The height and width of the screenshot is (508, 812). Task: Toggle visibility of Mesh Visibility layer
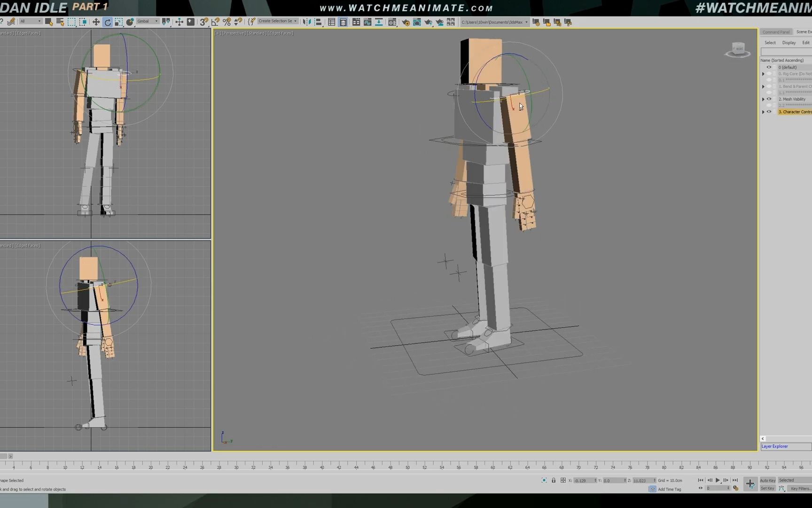click(x=769, y=99)
